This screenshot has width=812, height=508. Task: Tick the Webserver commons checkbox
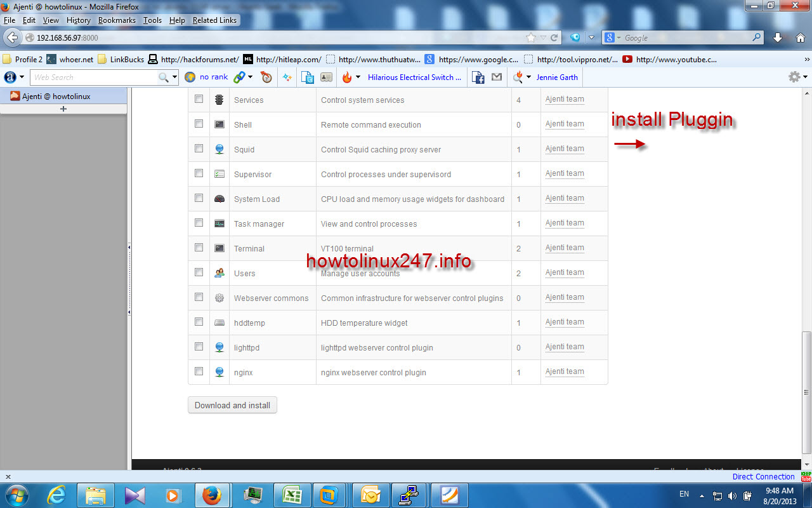[x=199, y=297]
